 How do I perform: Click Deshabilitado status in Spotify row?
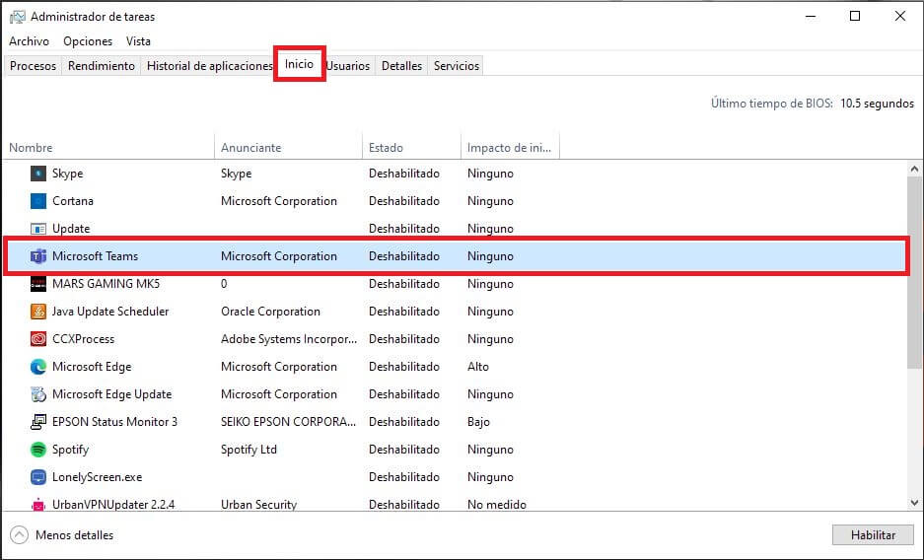(404, 450)
